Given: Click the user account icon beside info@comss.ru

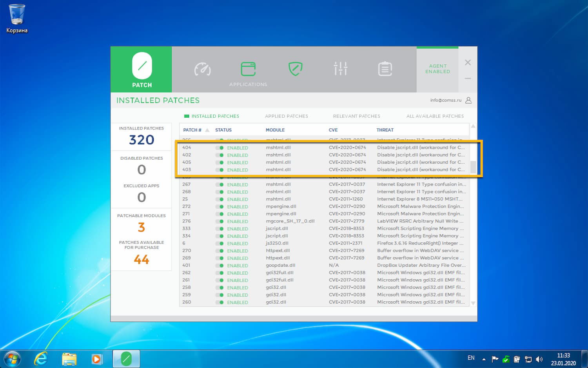Looking at the screenshot, I should click(x=468, y=100).
